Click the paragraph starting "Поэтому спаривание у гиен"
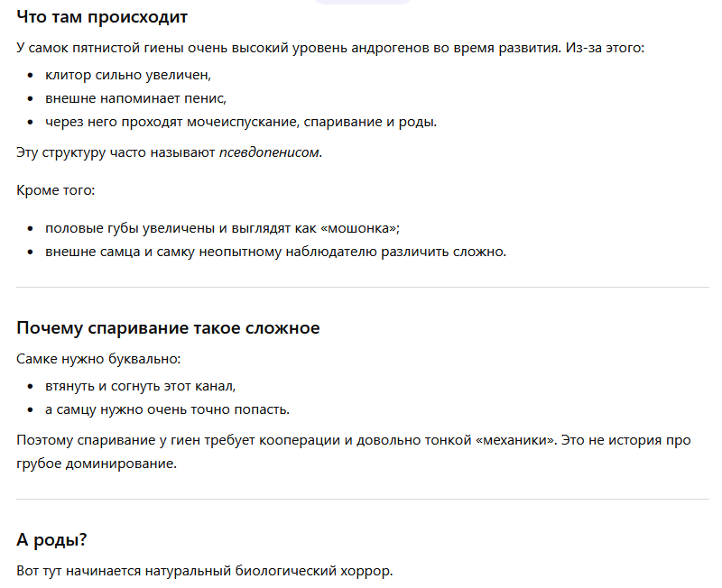The height and width of the screenshot is (588, 722). pyautogui.click(x=354, y=452)
